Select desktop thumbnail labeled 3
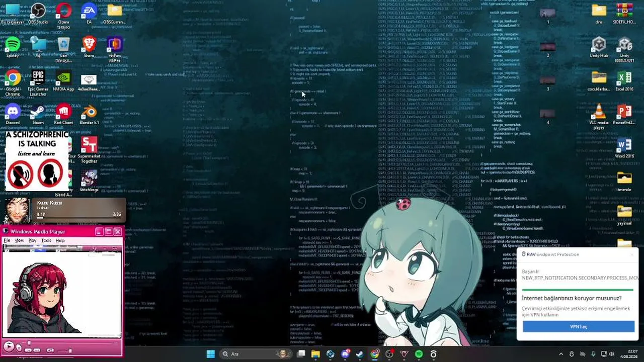This screenshot has height=362, width=644. 548,81
